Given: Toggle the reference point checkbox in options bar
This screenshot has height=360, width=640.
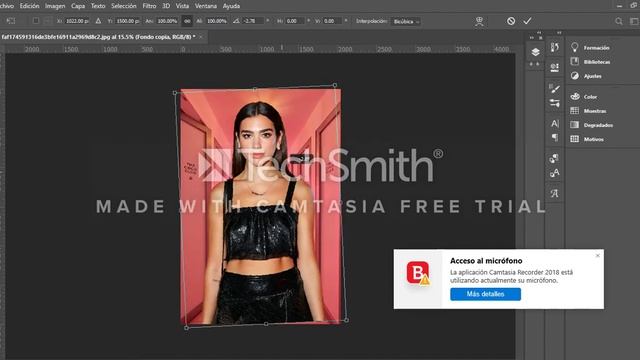Looking at the screenshot, I should 36,20.
